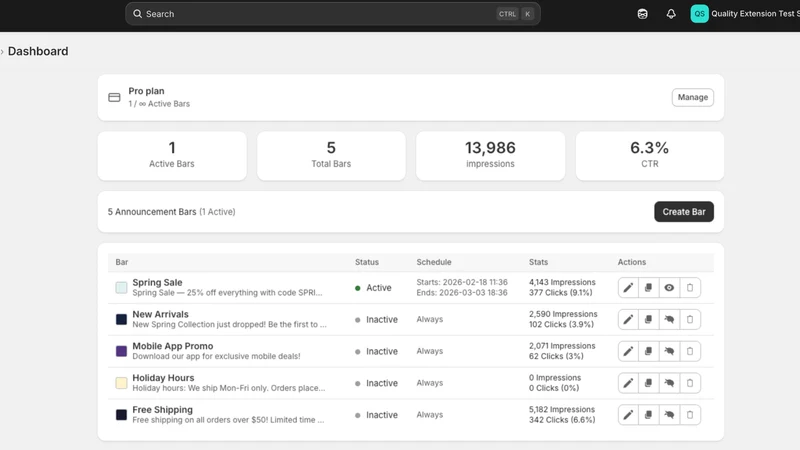The image size is (800, 450).
Task: Edit the Holiday Hours bar
Action: (628, 383)
